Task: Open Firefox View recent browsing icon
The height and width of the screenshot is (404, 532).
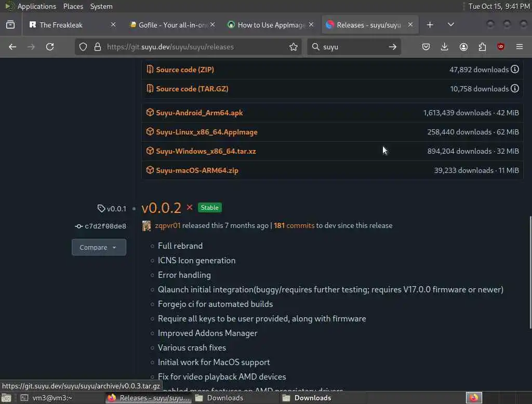Action: point(10,25)
